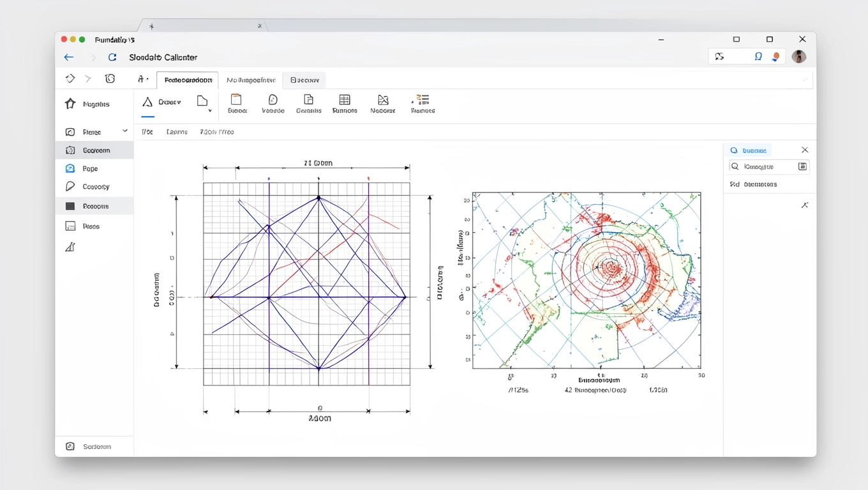This screenshot has height=490, width=868.
Task: Click the small wand icon in the right panel
Action: tap(804, 205)
